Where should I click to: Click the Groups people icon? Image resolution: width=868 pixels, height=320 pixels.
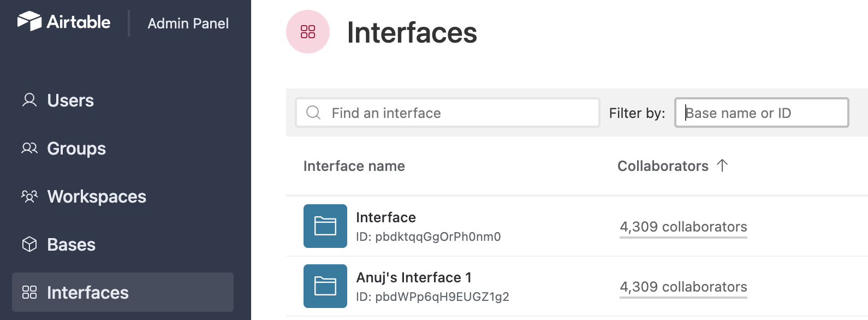tap(29, 149)
